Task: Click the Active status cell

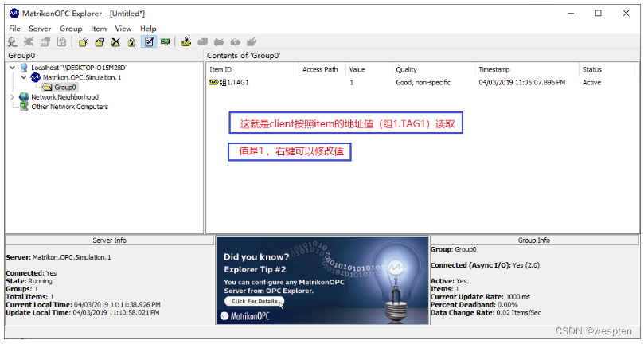Action: click(x=591, y=82)
